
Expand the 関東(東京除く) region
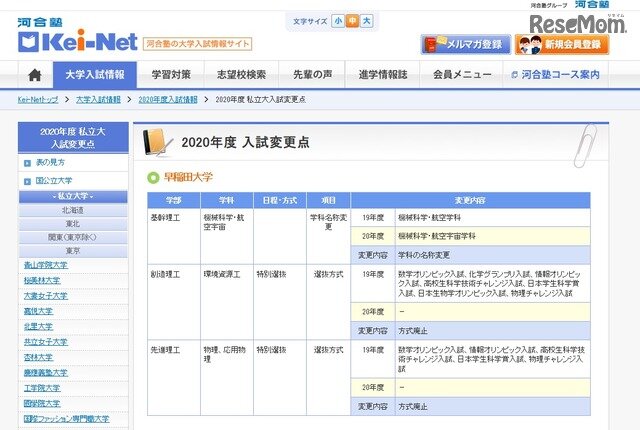[x=73, y=237]
